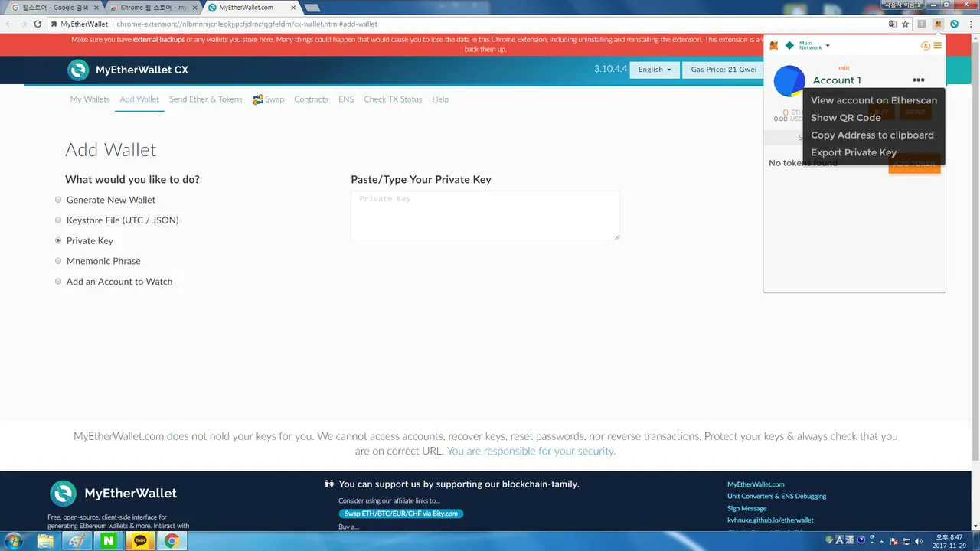This screenshot has height=551, width=980.
Task: Open the Gas Price: 21 Gwei dropdown
Action: [x=724, y=70]
